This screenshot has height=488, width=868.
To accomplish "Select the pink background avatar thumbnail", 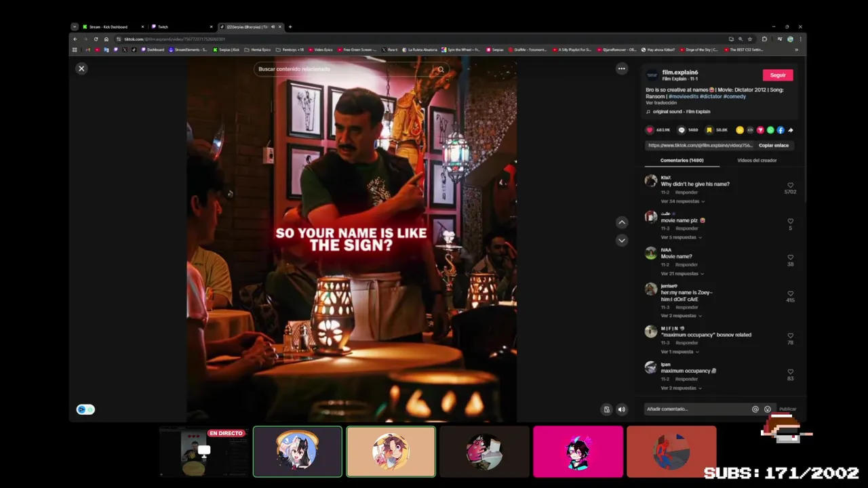I will (x=578, y=451).
